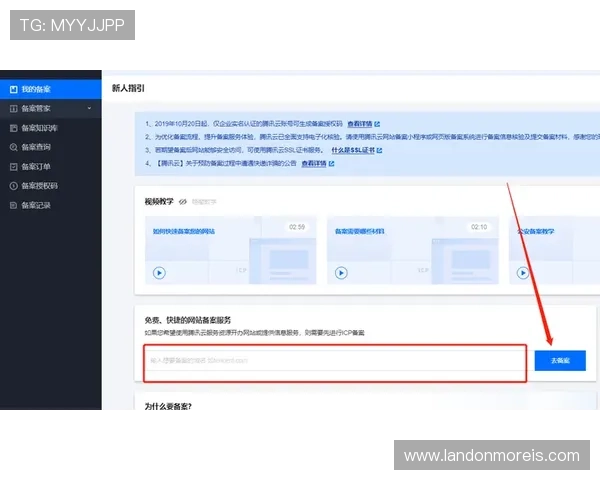Click the 备案查询 magnifier icon
The image size is (600, 480).
[14, 147]
